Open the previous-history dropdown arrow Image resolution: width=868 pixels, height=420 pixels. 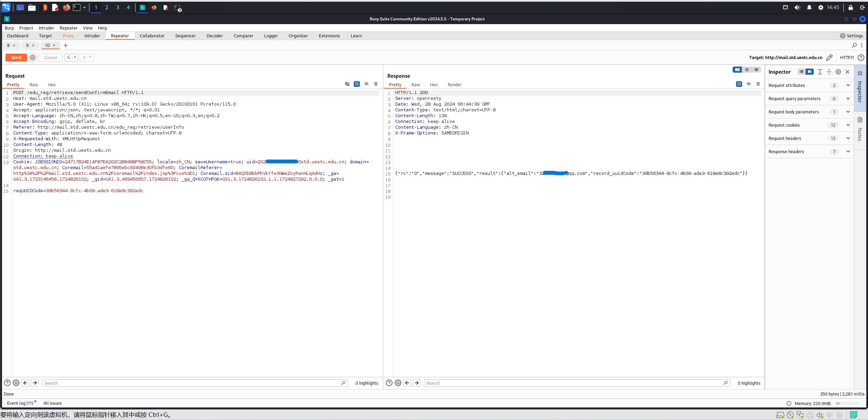[x=75, y=57]
